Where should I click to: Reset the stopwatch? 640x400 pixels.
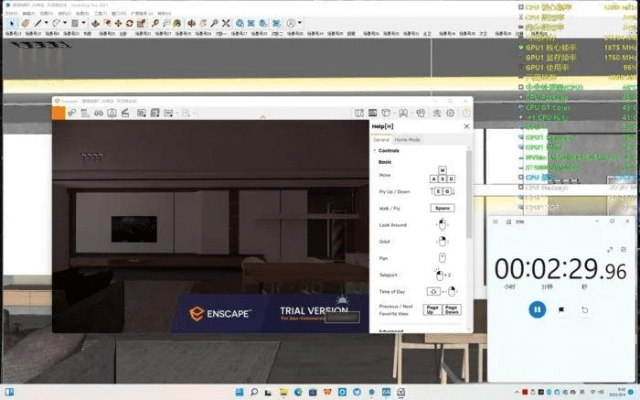point(585,310)
